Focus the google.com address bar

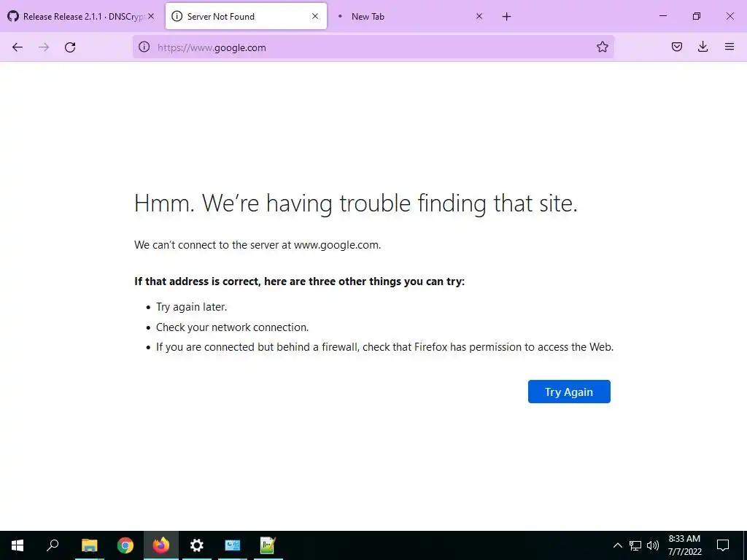click(x=373, y=47)
